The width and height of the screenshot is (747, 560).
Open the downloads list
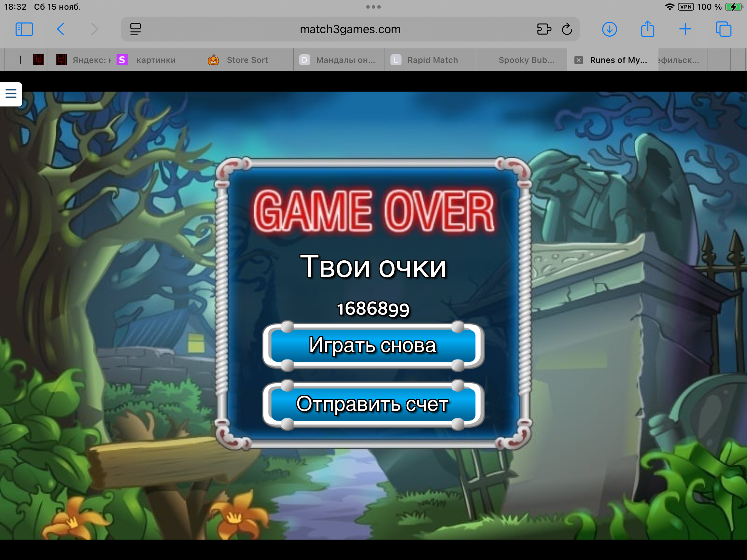pos(609,29)
